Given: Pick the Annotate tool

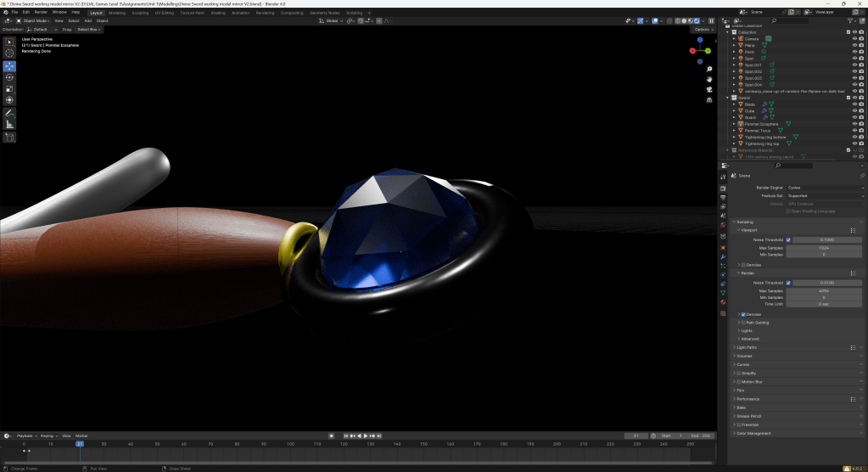Looking at the screenshot, I should [x=9, y=113].
